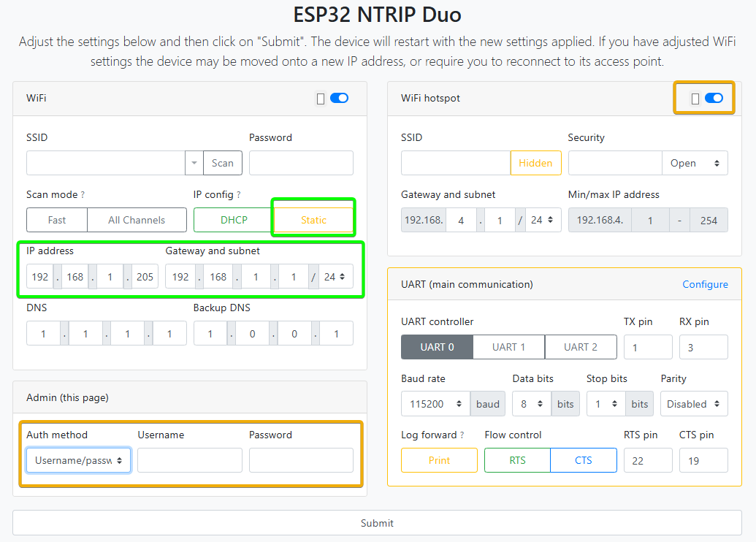Select UART 0 controller
The image size is (756, 542).
coord(437,347)
